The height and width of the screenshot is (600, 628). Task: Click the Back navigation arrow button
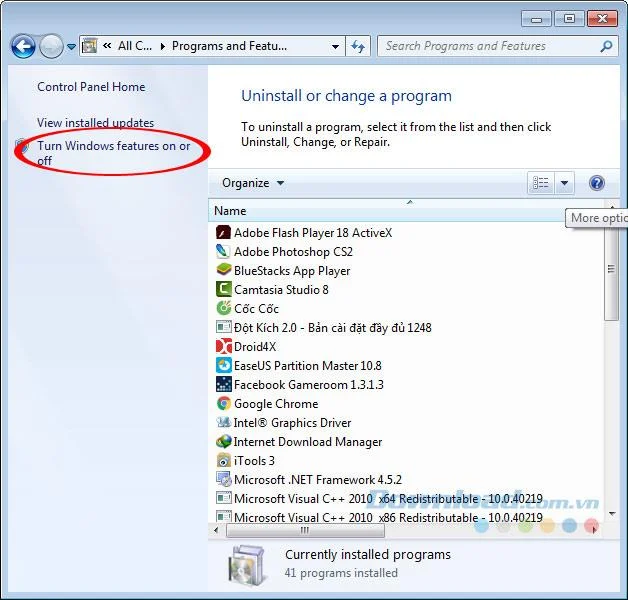[x=23, y=46]
